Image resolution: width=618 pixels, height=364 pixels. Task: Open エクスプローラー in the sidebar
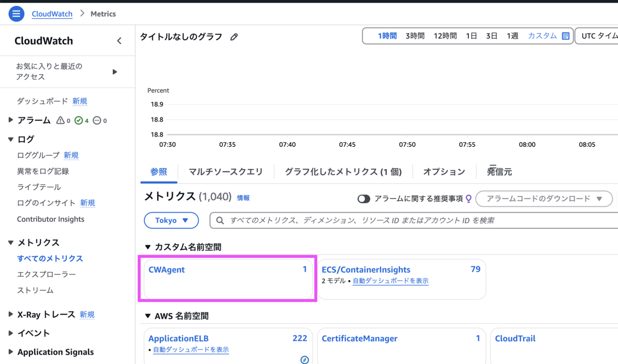(x=46, y=274)
